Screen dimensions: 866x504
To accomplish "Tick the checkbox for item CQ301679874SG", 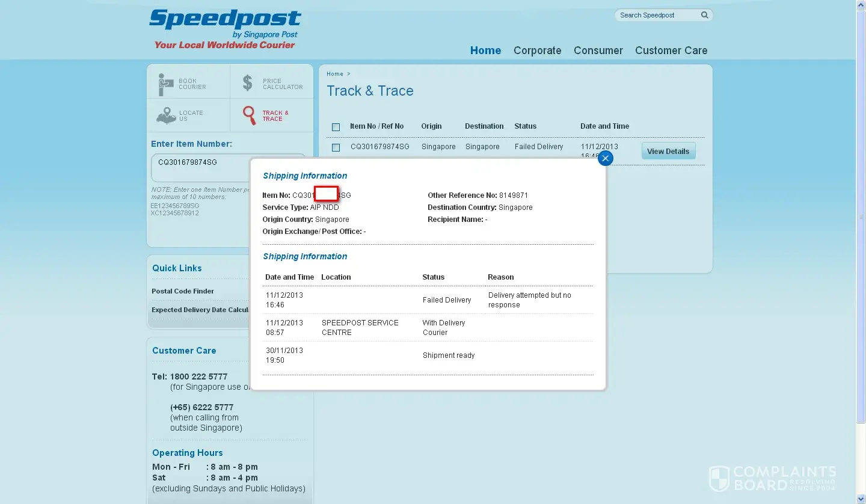I will [x=336, y=147].
